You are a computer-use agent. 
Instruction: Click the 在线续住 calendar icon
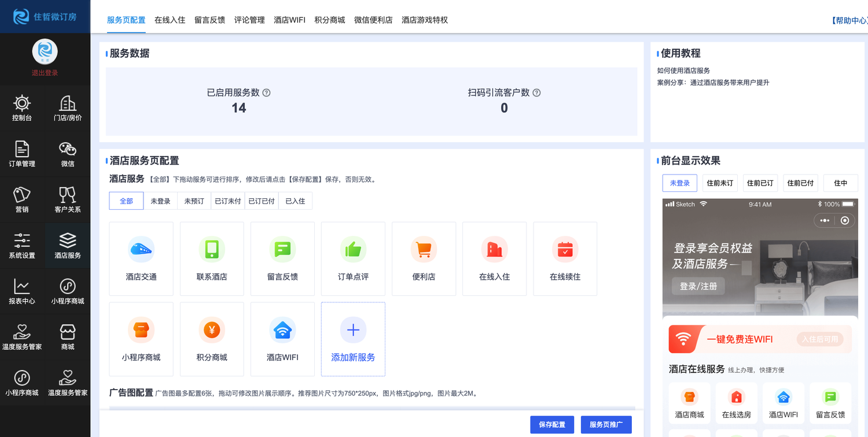pos(565,250)
